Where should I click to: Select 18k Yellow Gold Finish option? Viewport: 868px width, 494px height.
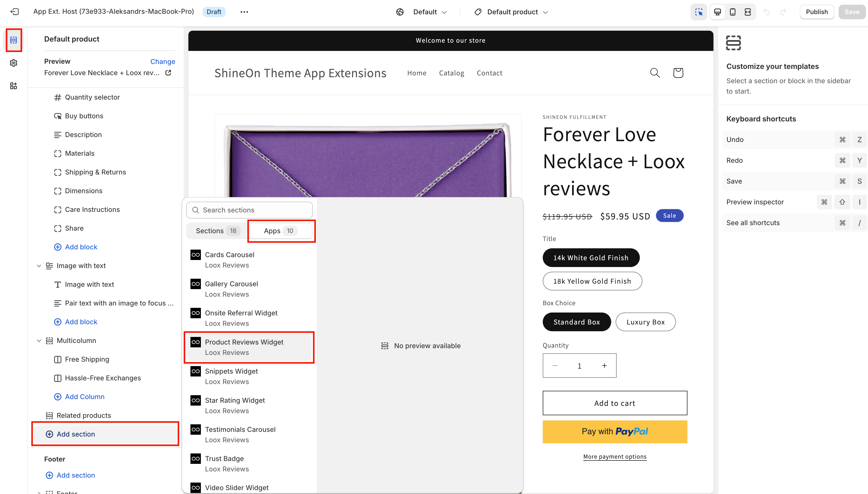tap(592, 281)
